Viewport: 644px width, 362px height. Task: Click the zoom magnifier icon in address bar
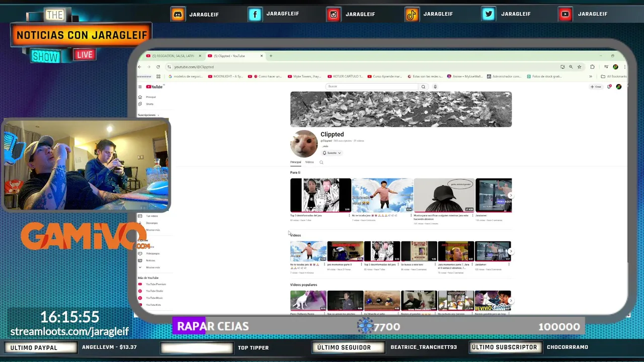pyautogui.click(x=571, y=67)
